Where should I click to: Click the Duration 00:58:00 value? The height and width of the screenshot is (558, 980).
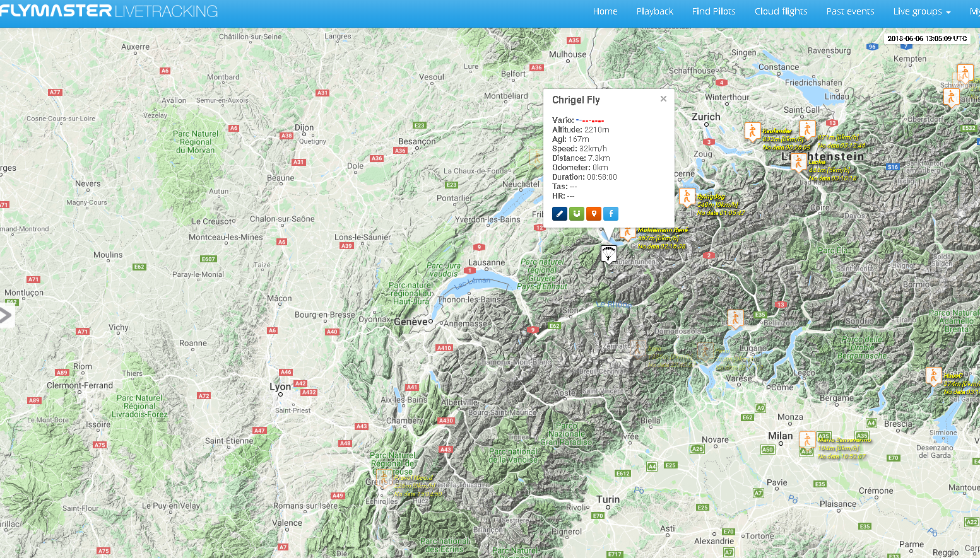click(602, 177)
